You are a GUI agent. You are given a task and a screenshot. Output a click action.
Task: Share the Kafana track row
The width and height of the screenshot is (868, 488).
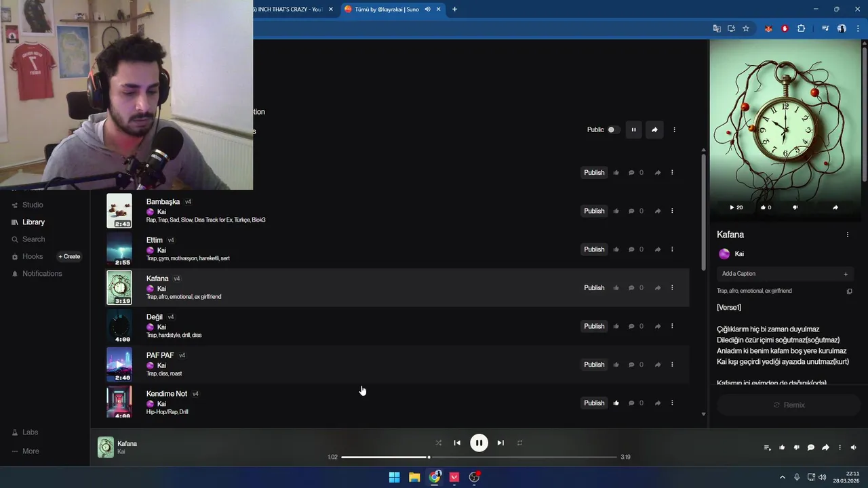(x=657, y=288)
